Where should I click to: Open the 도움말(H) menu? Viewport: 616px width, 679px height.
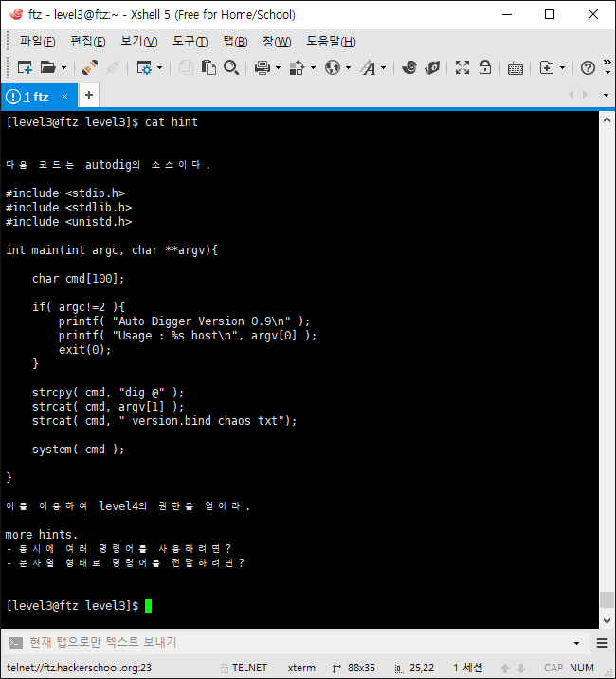[x=331, y=41]
